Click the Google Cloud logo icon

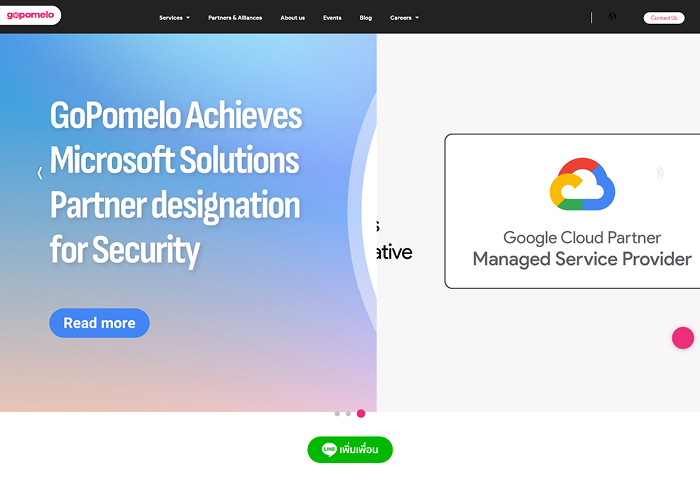click(x=582, y=185)
